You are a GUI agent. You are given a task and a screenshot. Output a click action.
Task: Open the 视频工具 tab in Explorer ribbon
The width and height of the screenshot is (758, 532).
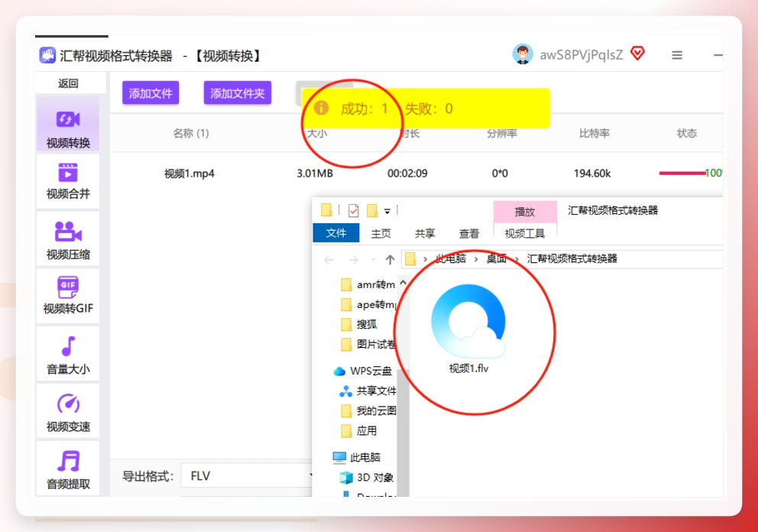[525, 234]
